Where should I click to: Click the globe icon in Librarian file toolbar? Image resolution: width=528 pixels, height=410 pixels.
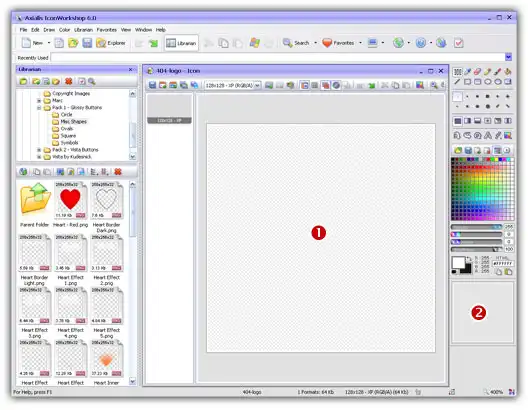pos(23,172)
